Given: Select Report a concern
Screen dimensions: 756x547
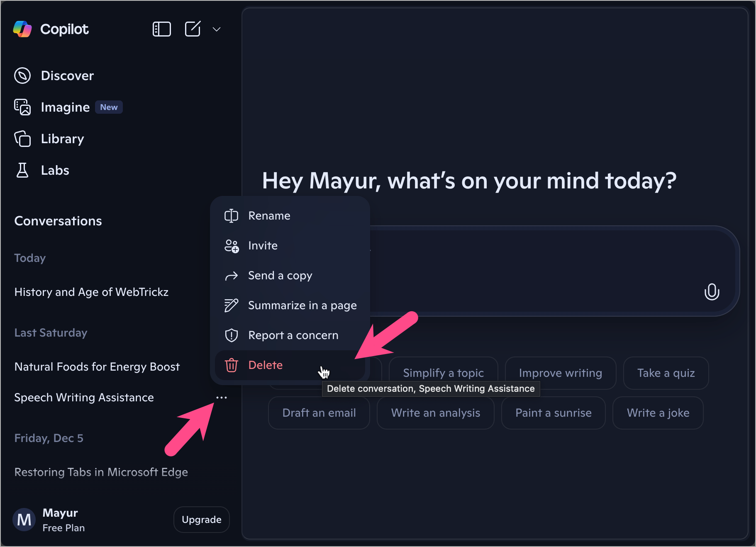Looking at the screenshot, I should [293, 335].
